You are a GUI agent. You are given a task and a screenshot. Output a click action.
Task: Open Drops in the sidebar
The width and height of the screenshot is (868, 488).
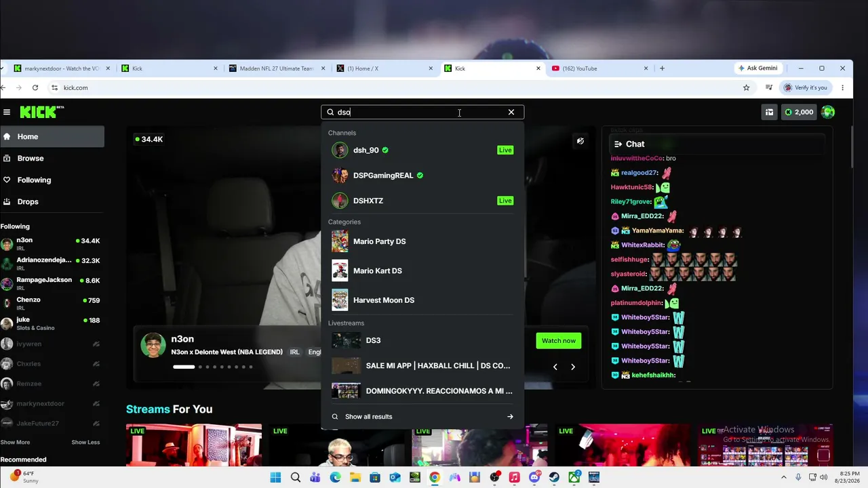(x=52, y=201)
